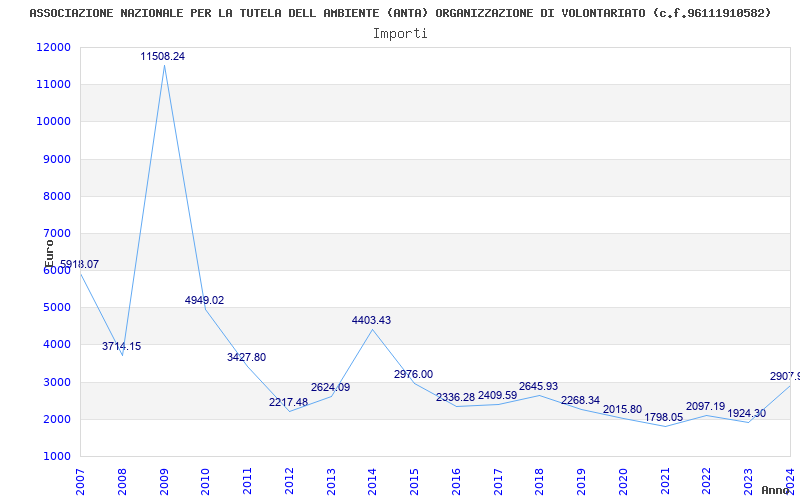
Task: Click the 4403.43 data label
Action: (371, 320)
